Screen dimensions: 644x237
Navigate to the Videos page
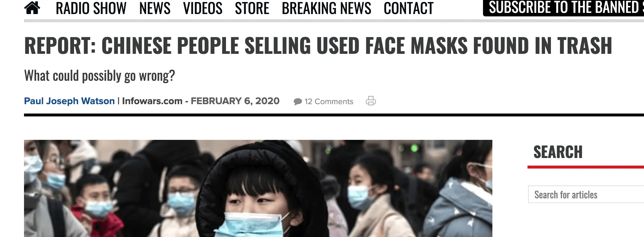tap(203, 8)
